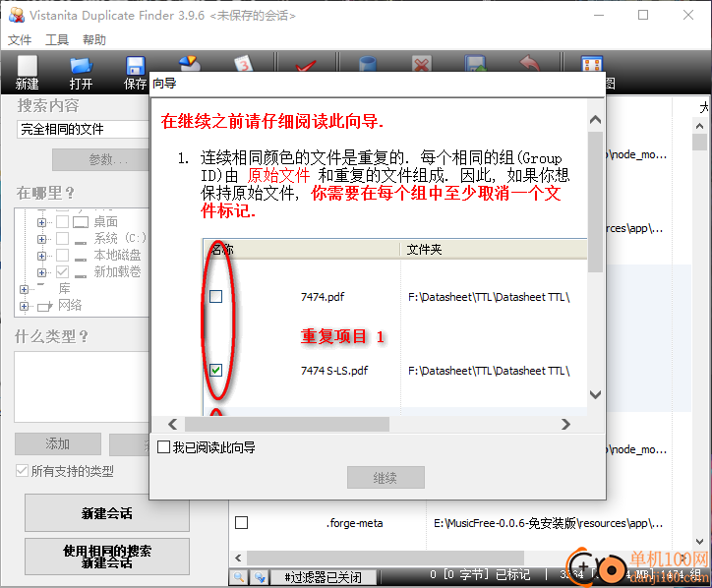712x588 pixels.
Task: Select the 系统 (C:) tree item
Action: pos(120,238)
